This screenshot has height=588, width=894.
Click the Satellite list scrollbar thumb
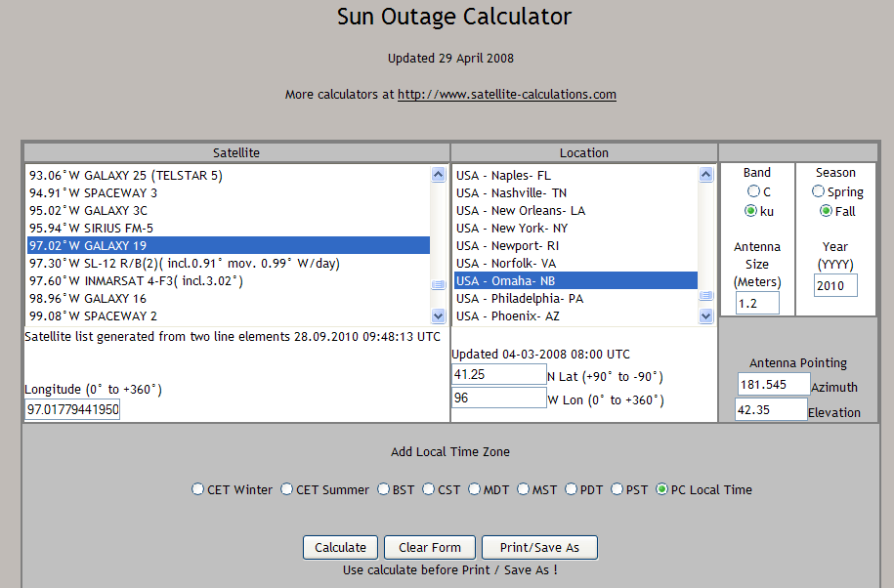pyautogui.click(x=438, y=284)
